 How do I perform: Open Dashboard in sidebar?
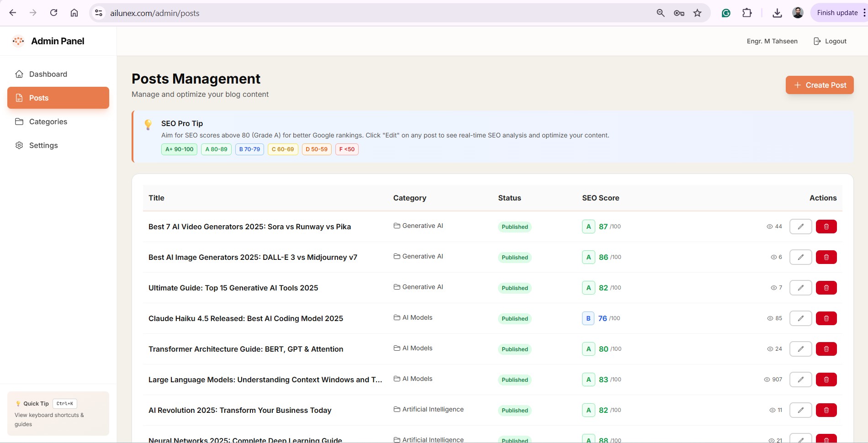(x=48, y=74)
